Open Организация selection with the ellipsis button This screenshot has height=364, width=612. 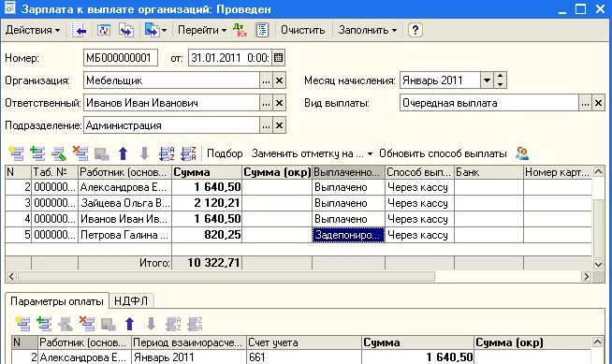266,80
